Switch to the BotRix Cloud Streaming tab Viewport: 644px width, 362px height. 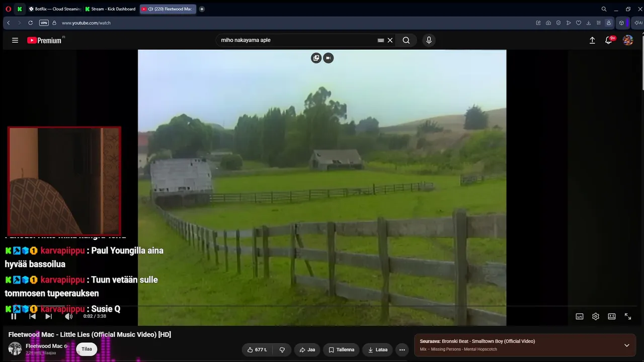[x=54, y=9]
